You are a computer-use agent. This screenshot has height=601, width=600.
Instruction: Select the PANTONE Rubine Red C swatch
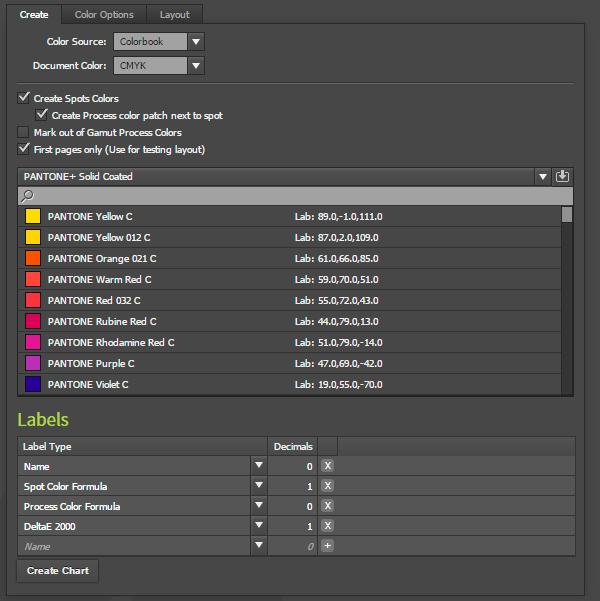coord(33,321)
